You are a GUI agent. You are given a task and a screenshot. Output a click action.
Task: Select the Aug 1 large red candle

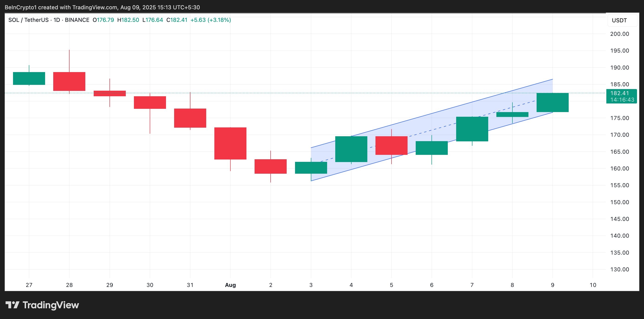tap(230, 143)
